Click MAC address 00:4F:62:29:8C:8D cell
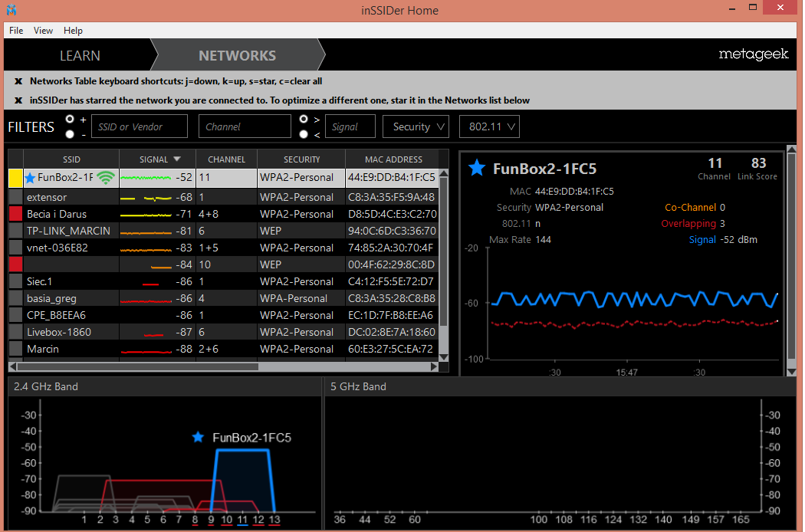The height and width of the screenshot is (532, 805). [x=391, y=264]
